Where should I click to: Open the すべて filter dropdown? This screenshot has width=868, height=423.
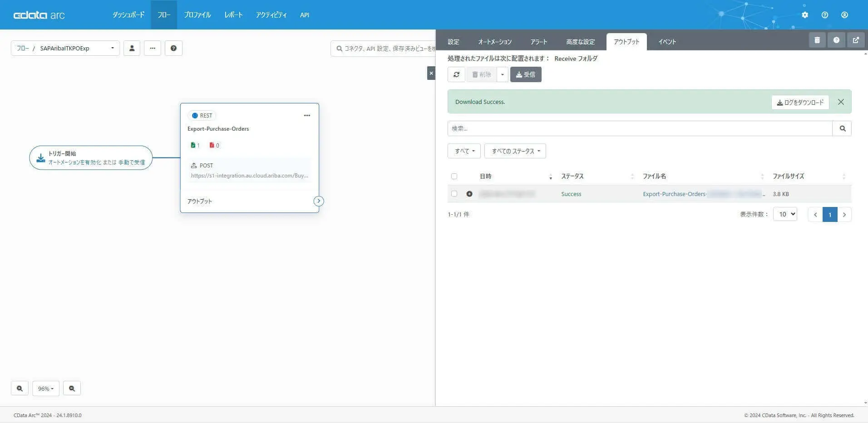(464, 151)
